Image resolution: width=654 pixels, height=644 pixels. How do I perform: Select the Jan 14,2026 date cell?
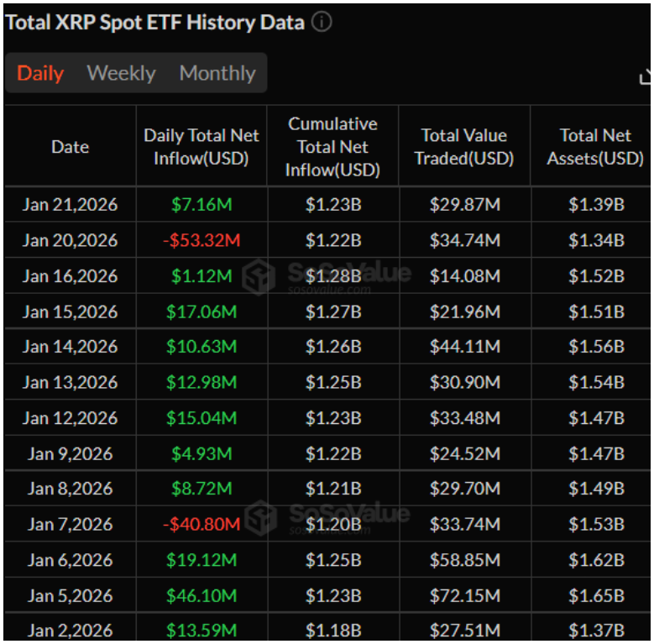point(70,347)
